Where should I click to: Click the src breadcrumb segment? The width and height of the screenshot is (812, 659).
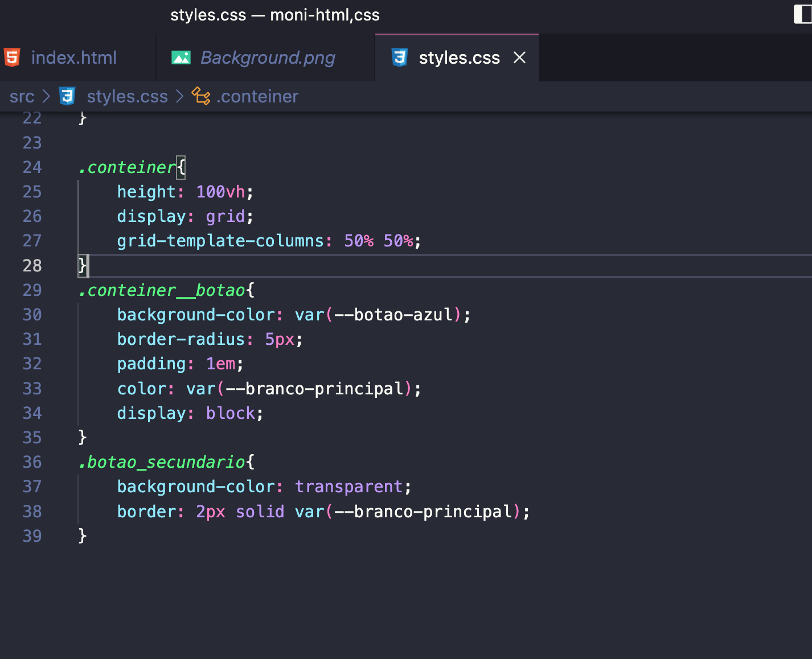[x=22, y=97]
